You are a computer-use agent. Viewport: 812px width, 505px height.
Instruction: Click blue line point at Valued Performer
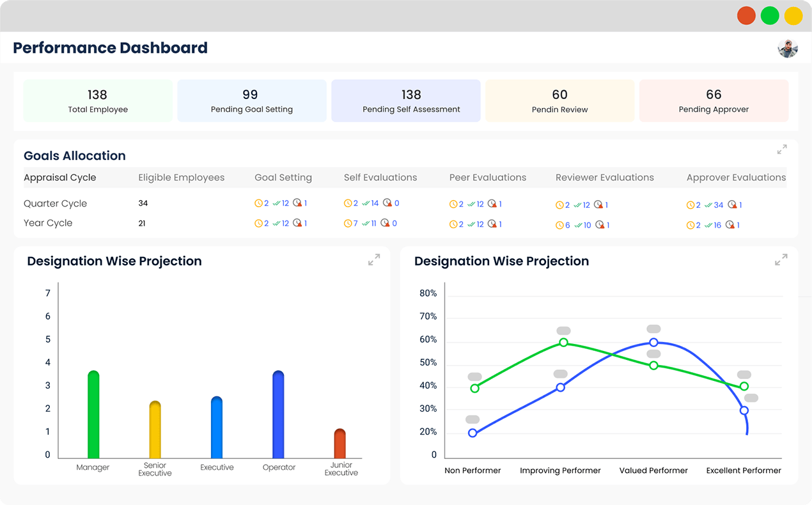[653, 343]
